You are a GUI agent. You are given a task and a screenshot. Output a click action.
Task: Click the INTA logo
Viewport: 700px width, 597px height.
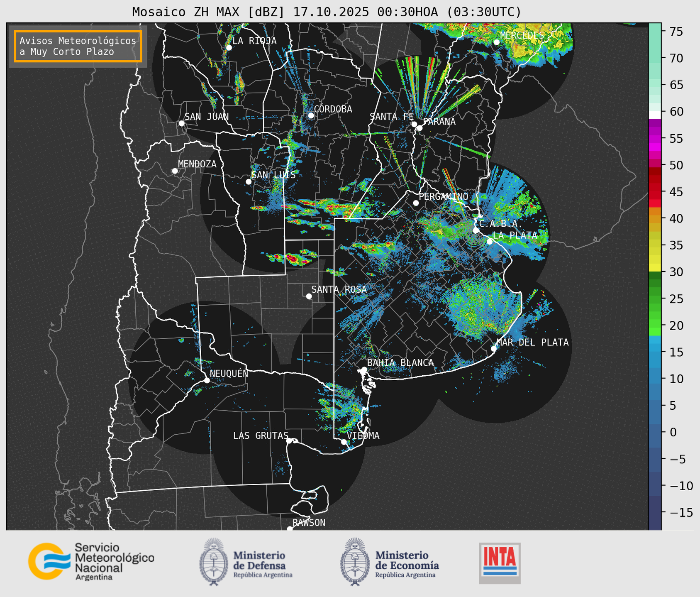[500, 563]
